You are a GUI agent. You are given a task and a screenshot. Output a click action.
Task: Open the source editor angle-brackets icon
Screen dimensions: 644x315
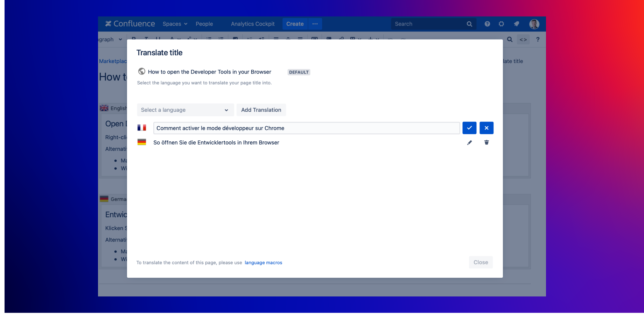click(523, 40)
